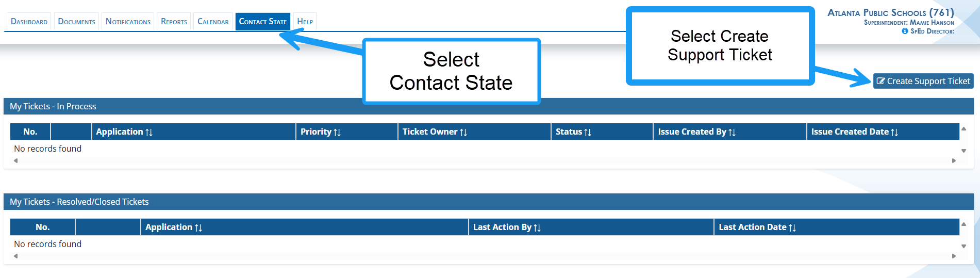Open the Dashboard tab

click(x=29, y=22)
